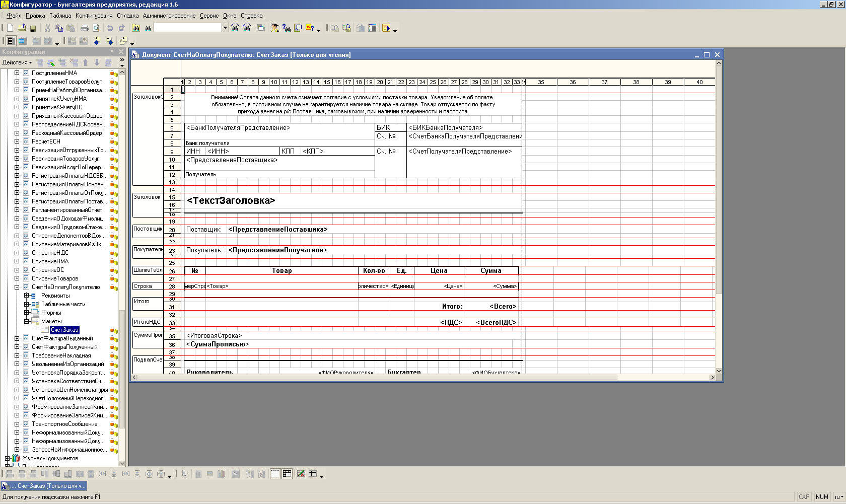The width and height of the screenshot is (846, 504).
Task: Click the 1C help question-mark icon
Action: [310, 28]
